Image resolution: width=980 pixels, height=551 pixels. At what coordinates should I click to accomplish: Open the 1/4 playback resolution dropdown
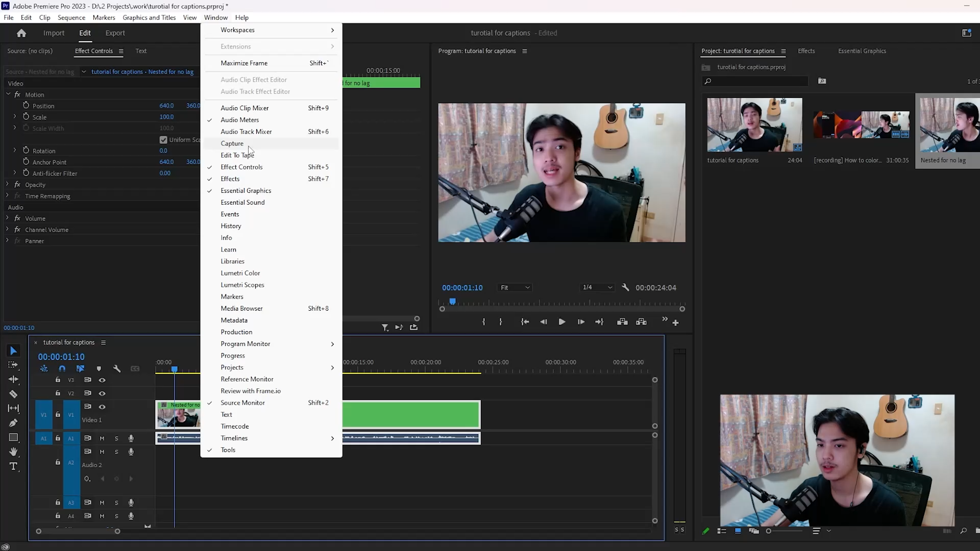pyautogui.click(x=597, y=287)
